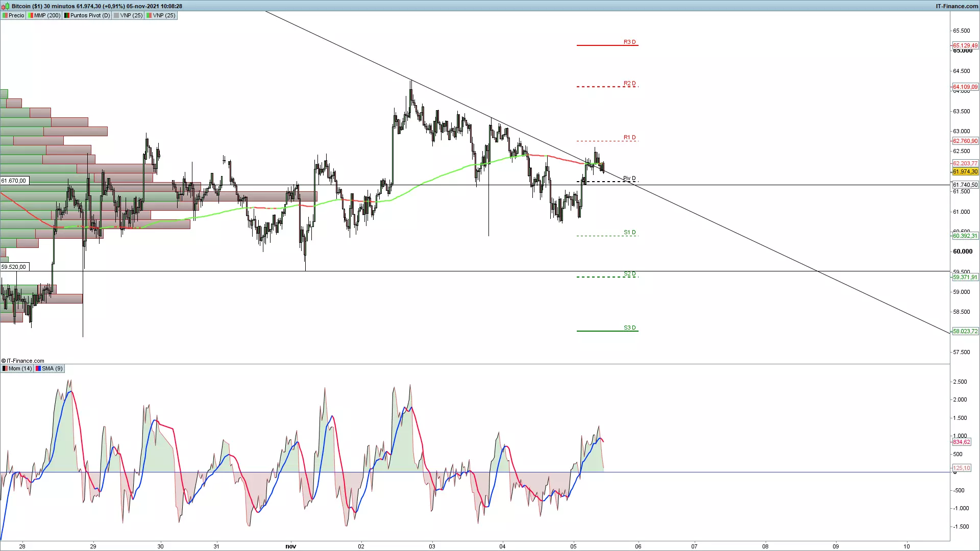Open the Mom (14) momentum indicator settings
This screenshot has height=551, width=980.
(17, 368)
